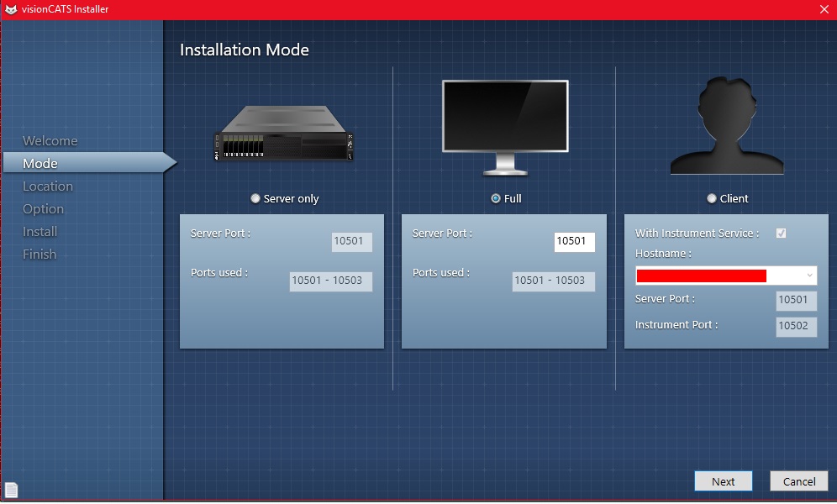This screenshot has width=837, height=504.
Task: Open the Finish step in sidebar
Action: [39, 255]
